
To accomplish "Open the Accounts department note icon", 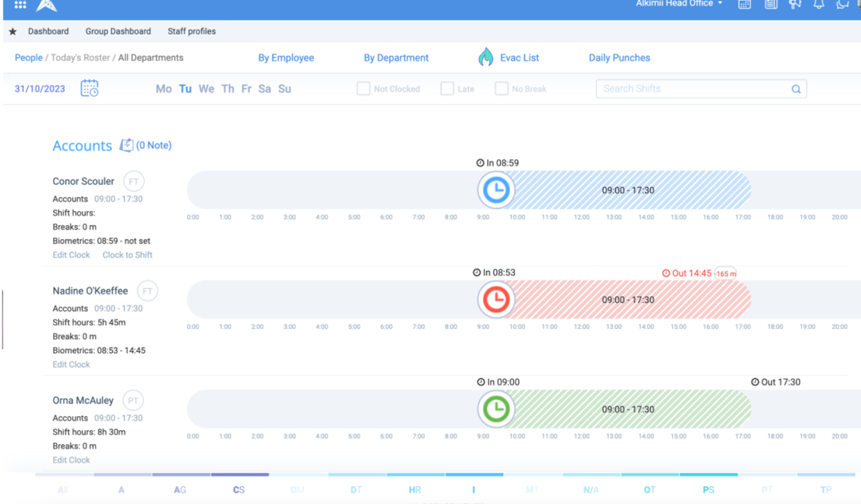I will (126, 145).
